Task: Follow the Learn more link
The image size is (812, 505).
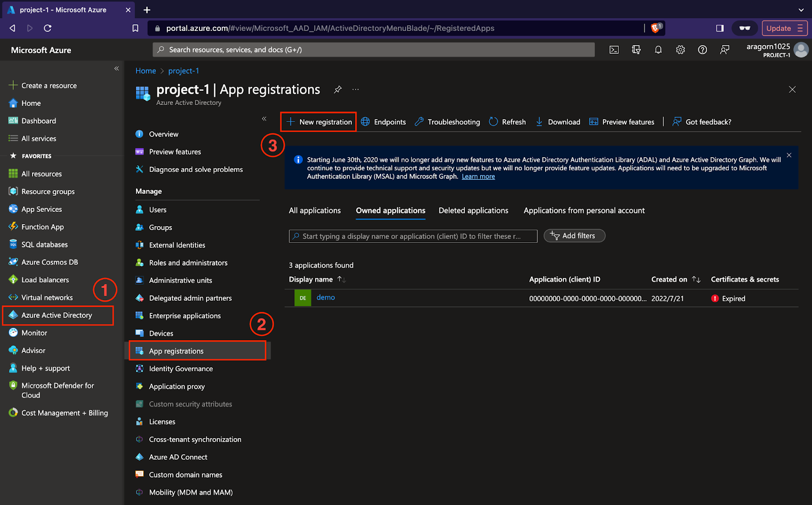Action: [x=478, y=176]
